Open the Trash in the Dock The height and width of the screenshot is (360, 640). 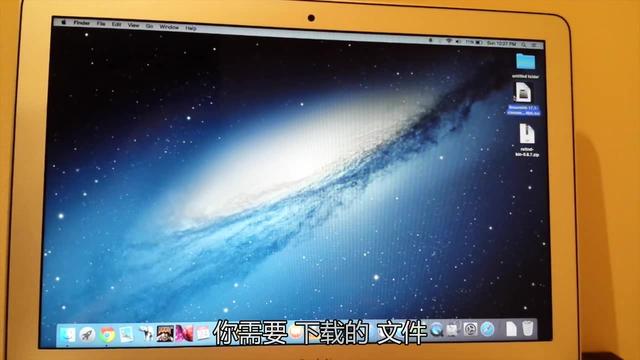[528, 328]
